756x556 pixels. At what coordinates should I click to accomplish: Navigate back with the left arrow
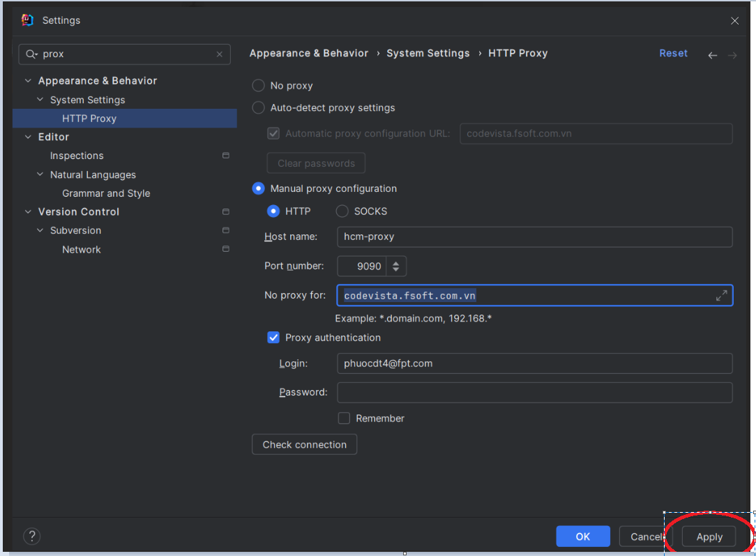[712, 55]
